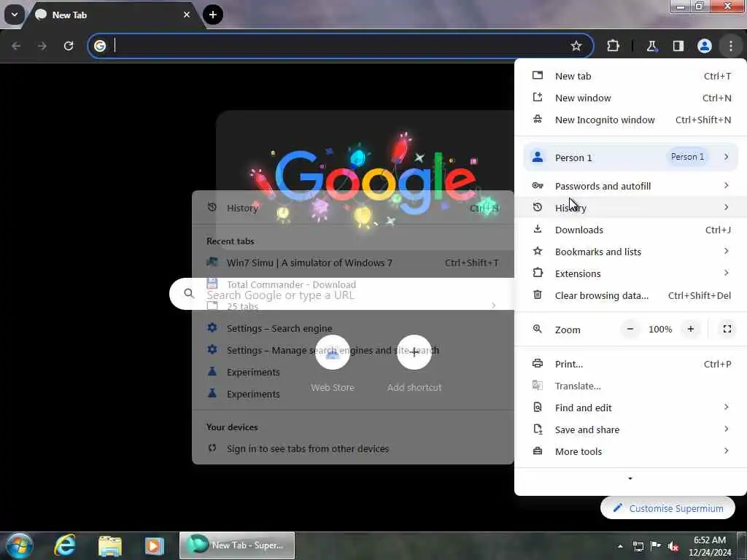Image resolution: width=747 pixels, height=560 pixels.
Task: Decrease zoom with the minus button
Action: 630,329
